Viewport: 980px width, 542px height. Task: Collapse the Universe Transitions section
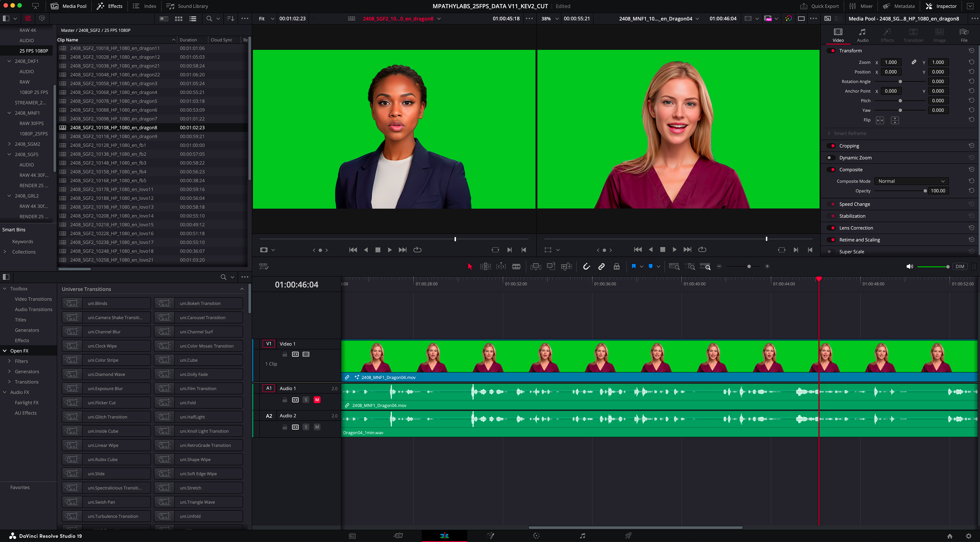(242, 289)
